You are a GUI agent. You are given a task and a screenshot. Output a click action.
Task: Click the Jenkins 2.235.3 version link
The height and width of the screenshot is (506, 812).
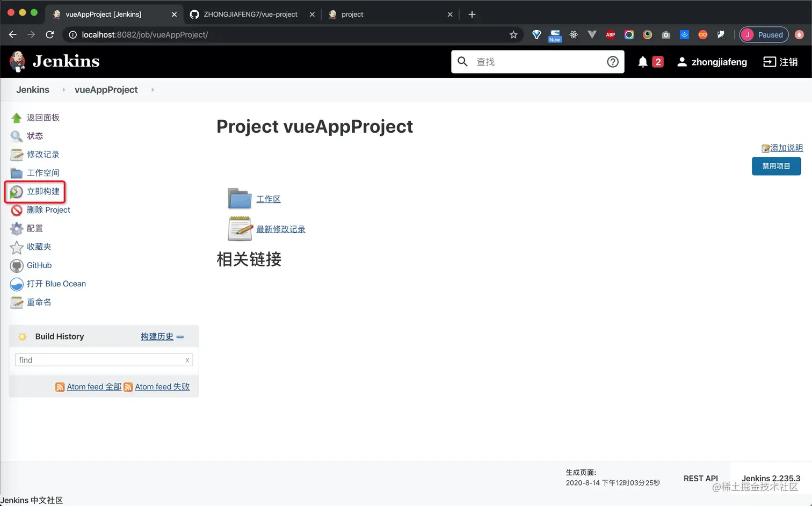[771, 479]
